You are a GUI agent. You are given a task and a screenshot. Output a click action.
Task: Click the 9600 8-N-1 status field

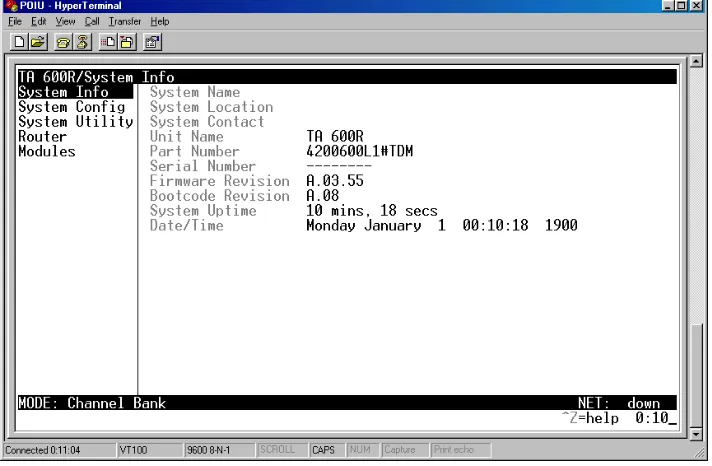(220, 450)
